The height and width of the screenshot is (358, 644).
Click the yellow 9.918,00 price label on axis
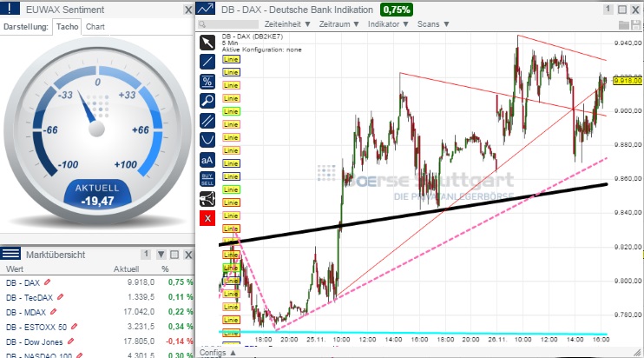click(x=628, y=81)
